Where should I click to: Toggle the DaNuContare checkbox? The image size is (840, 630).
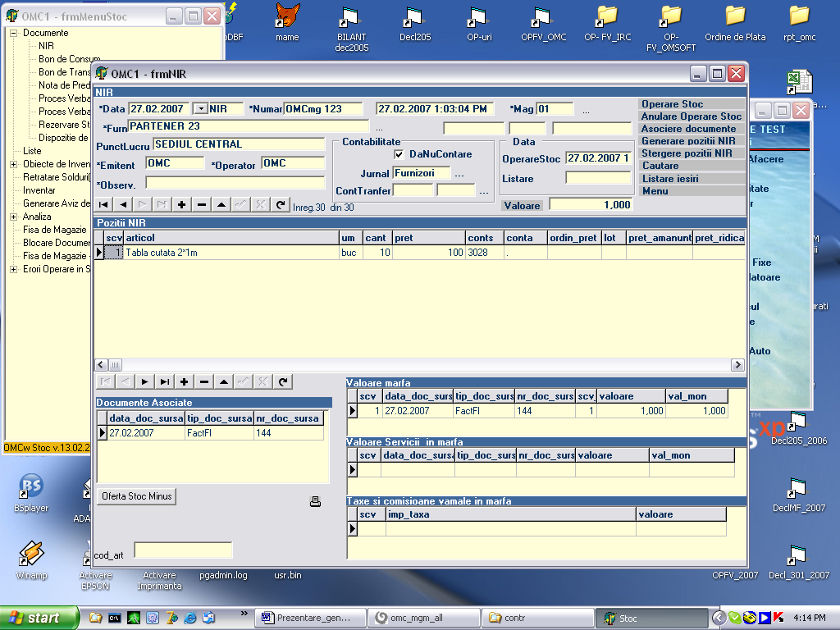[399, 154]
